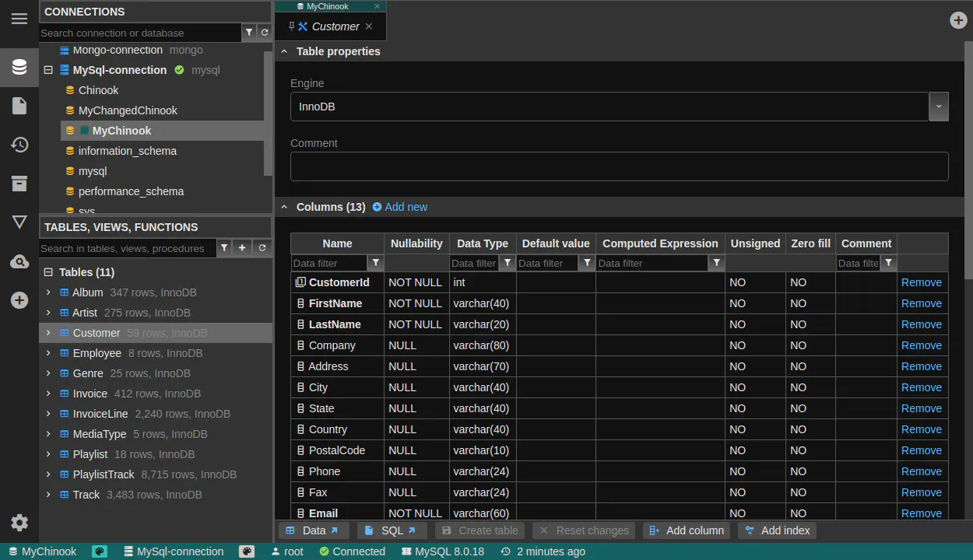Viewport: 973px width, 560px height.
Task: Open the hamburger menu icon
Action: click(x=19, y=19)
